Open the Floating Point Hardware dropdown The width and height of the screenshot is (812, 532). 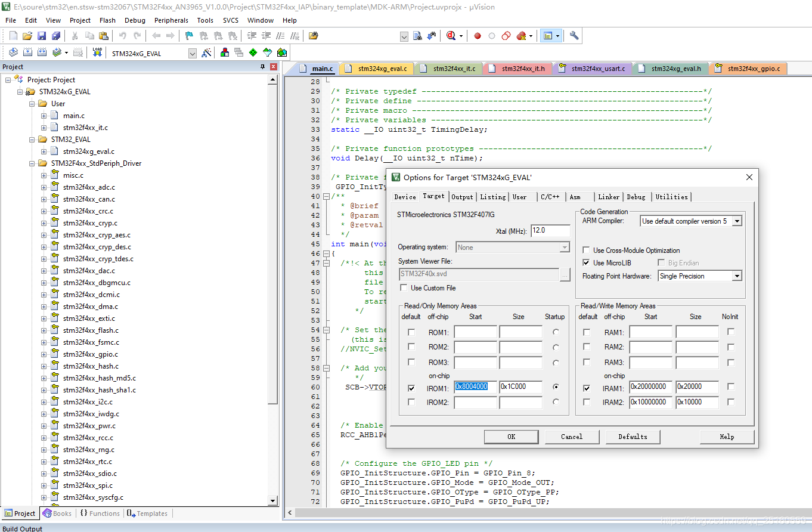pyautogui.click(x=737, y=276)
